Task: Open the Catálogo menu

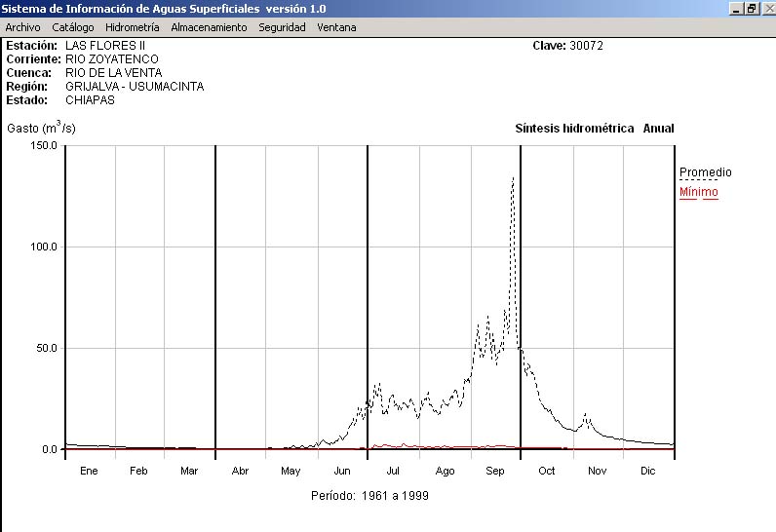Action: 73,27
